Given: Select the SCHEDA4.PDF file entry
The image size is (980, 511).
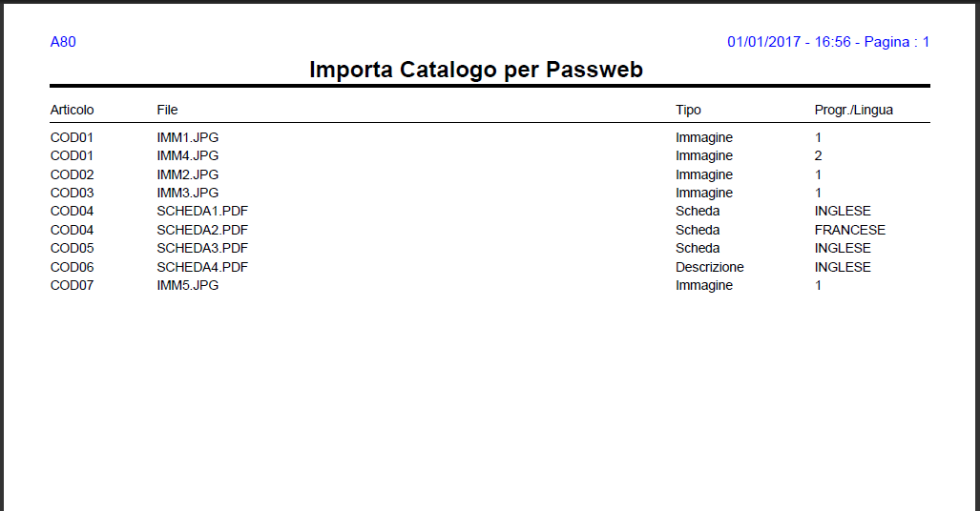Looking at the screenshot, I should click(x=196, y=267).
